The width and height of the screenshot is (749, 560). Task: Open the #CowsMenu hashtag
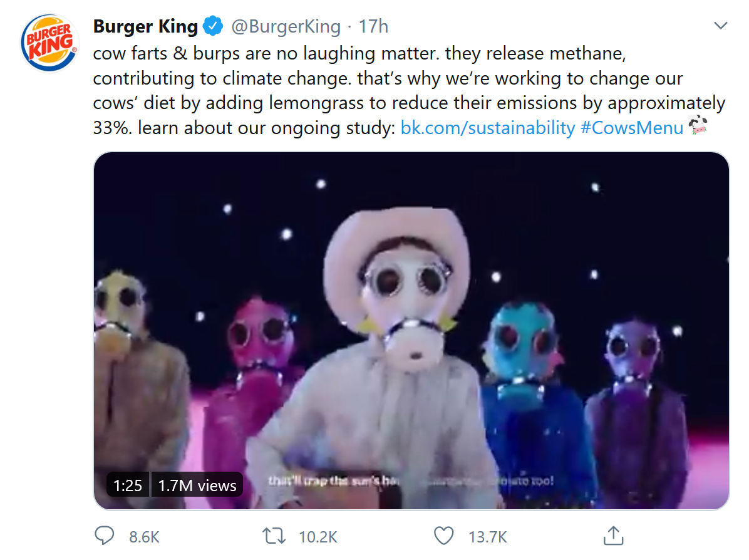(632, 128)
